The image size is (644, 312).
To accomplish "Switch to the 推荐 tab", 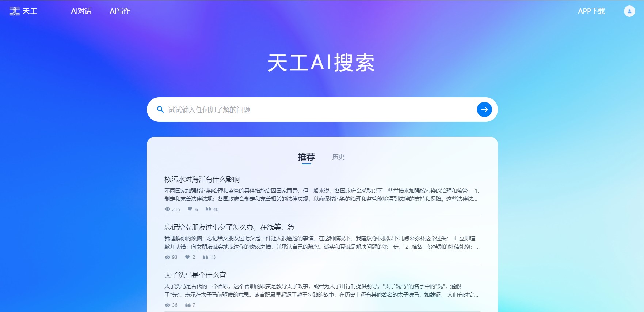I will pos(306,157).
